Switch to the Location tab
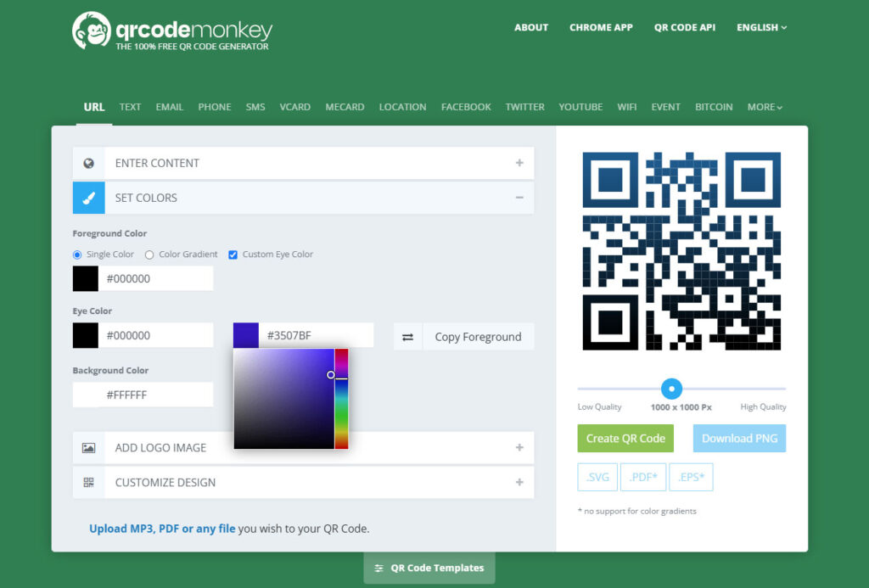This screenshot has width=869, height=588. point(402,107)
